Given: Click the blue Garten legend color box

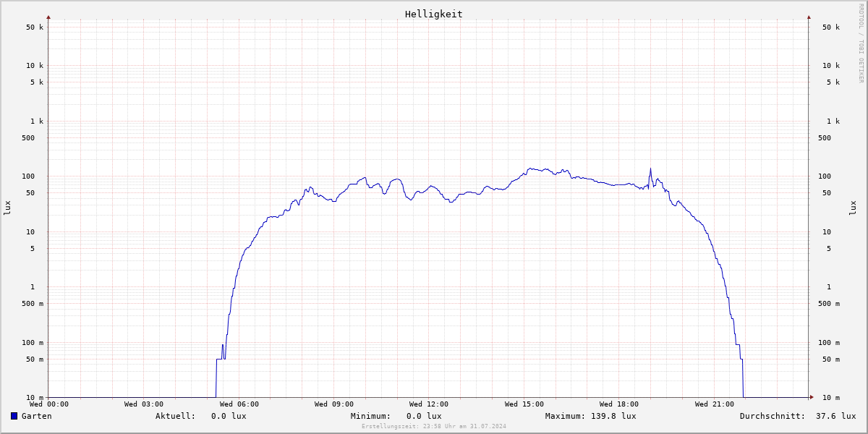Looking at the screenshot, I should [x=14, y=416].
